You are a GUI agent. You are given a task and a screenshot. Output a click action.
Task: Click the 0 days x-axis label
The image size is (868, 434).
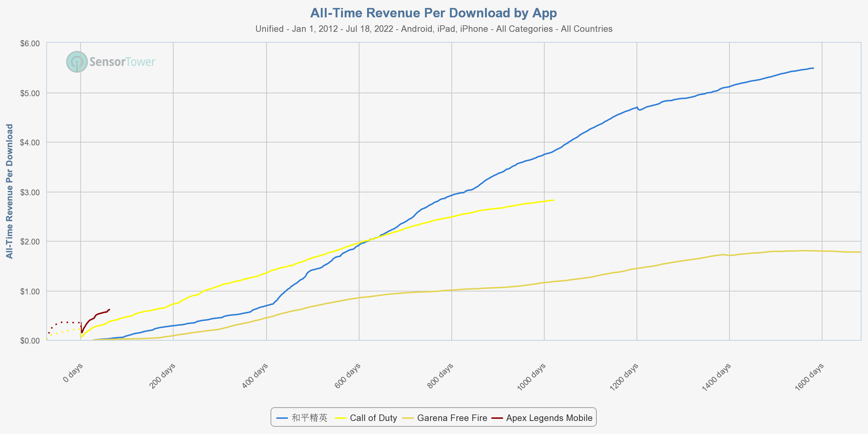click(x=73, y=373)
